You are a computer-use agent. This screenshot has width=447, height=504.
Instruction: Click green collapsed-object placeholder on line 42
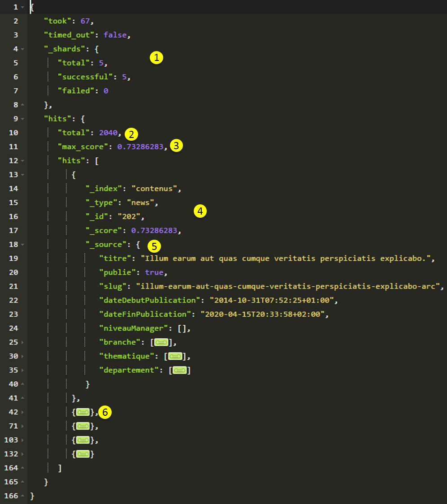(83, 413)
